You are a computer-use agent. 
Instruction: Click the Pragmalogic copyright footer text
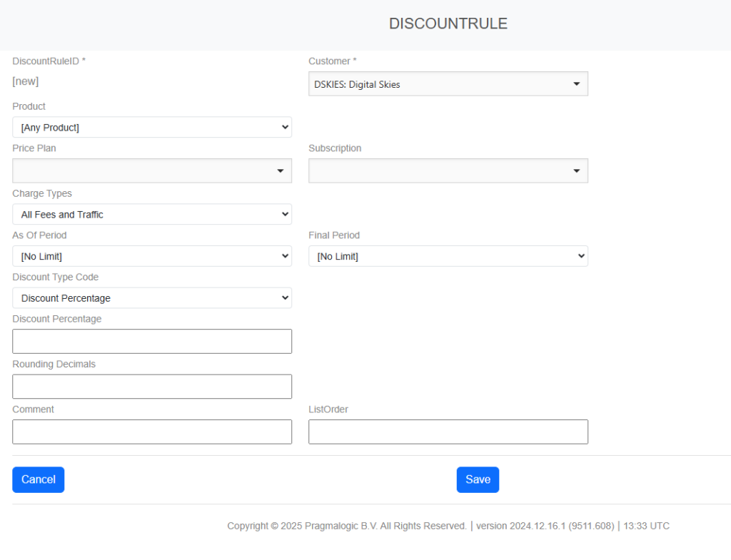[x=346, y=526]
